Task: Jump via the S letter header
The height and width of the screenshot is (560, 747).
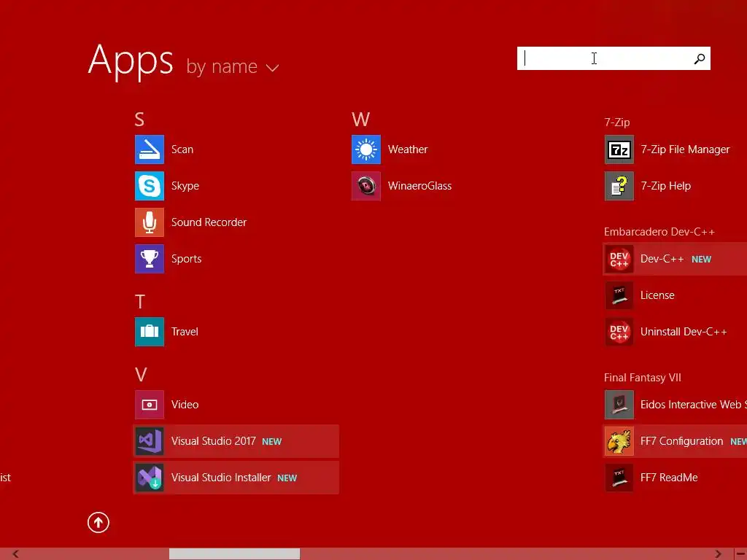Action: (139, 120)
